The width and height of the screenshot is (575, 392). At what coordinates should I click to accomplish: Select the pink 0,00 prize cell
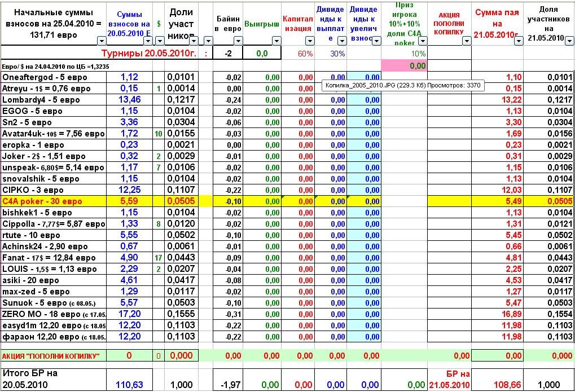tap(405, 65)
